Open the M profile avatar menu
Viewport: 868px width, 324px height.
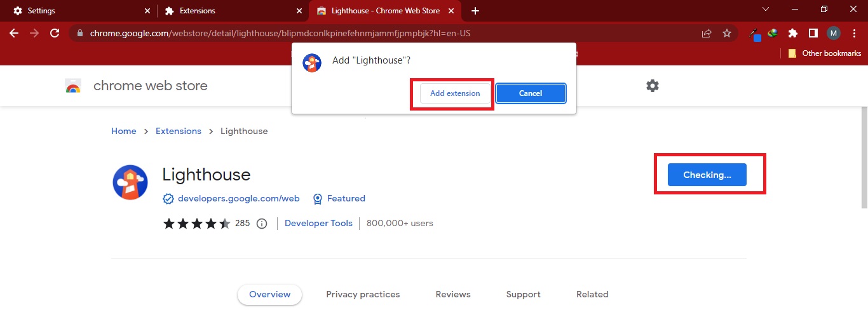(834, 33)
